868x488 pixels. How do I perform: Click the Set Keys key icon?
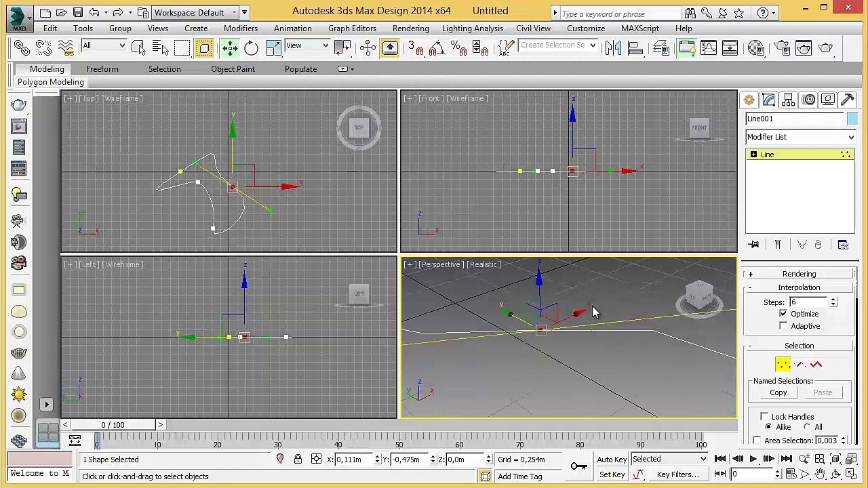click(x=578, y=466)
